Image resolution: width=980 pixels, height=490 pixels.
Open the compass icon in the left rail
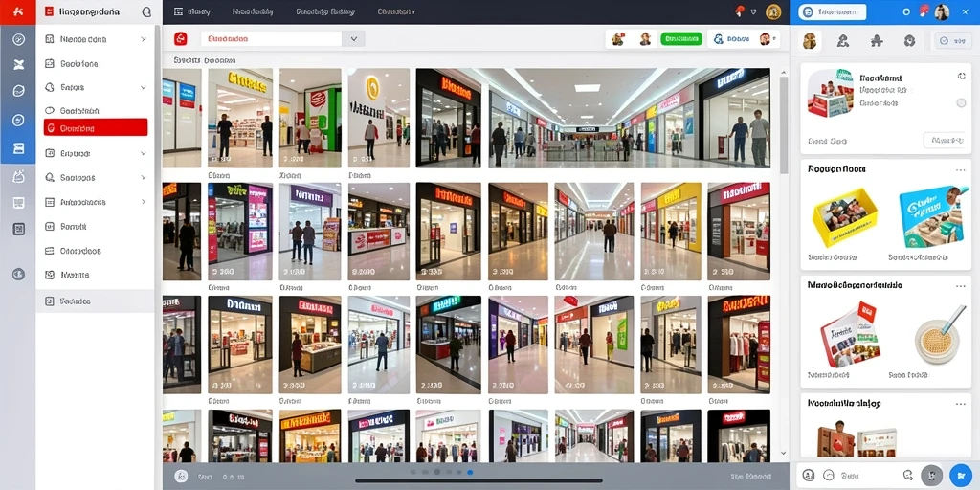[x=18, y=39]
